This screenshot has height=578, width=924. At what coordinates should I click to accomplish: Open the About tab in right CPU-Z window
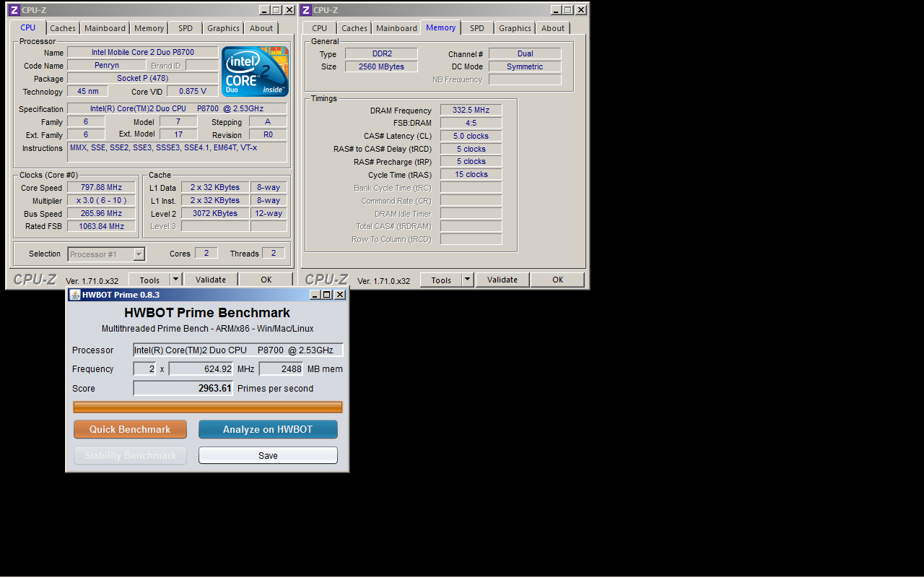(x=553, y=28)
